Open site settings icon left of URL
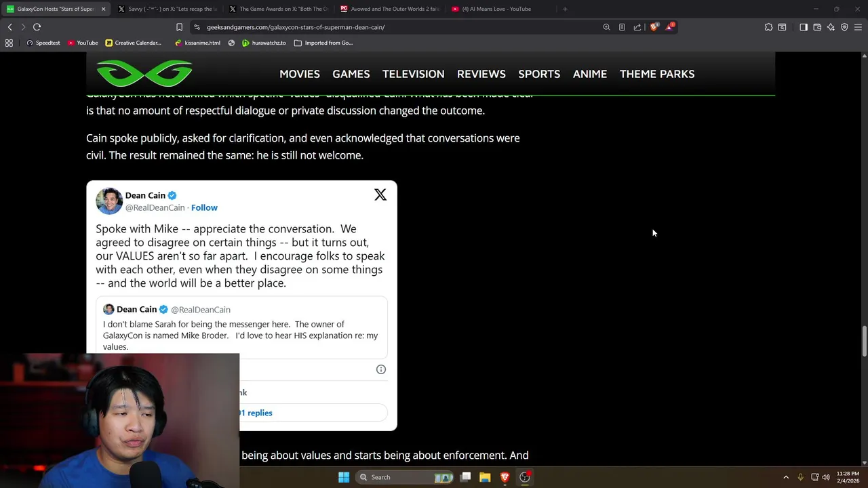The width and height of the screenshot is (868, 488). click(197, 27)
